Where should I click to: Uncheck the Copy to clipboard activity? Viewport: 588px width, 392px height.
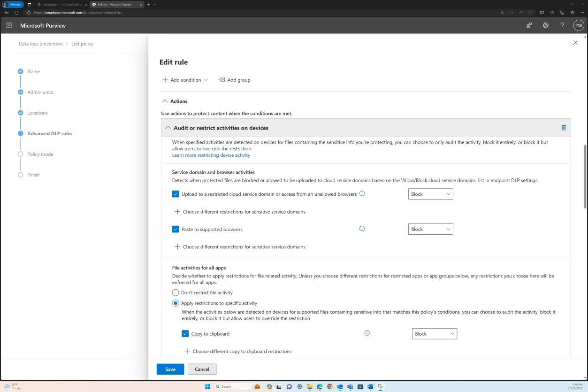[x=185, y=333]
